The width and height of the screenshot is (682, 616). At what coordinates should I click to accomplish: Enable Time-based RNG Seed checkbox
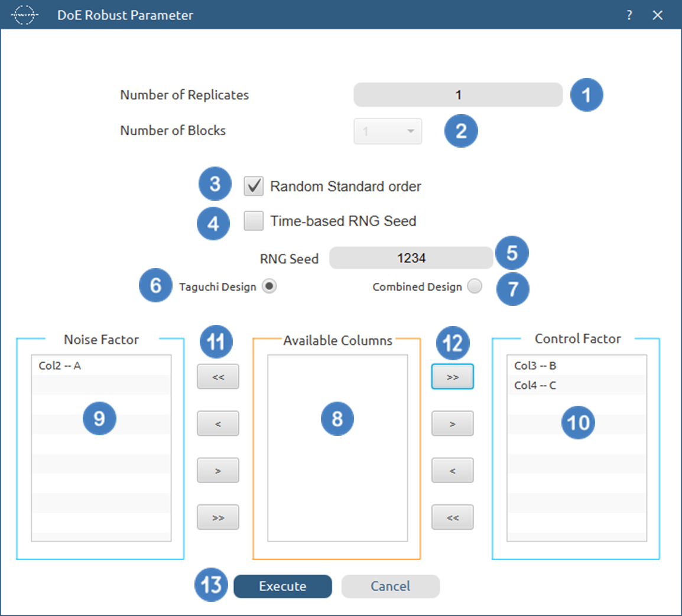254,221
